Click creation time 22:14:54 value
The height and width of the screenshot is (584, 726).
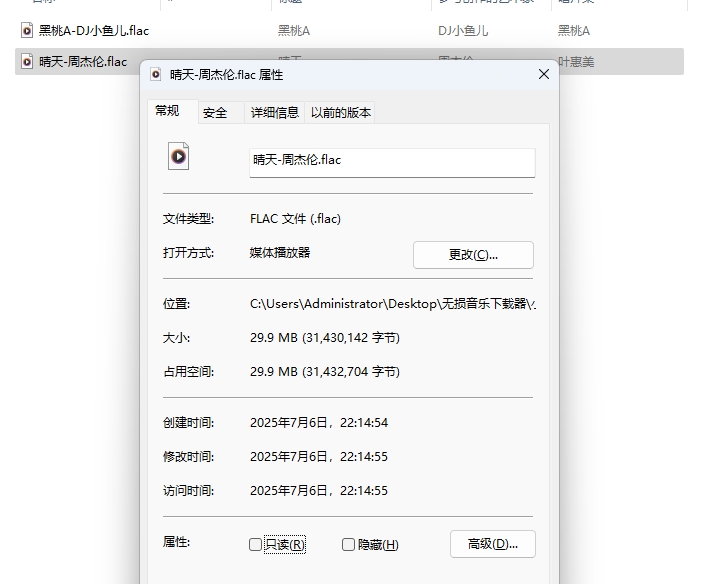tap(319, 422)
